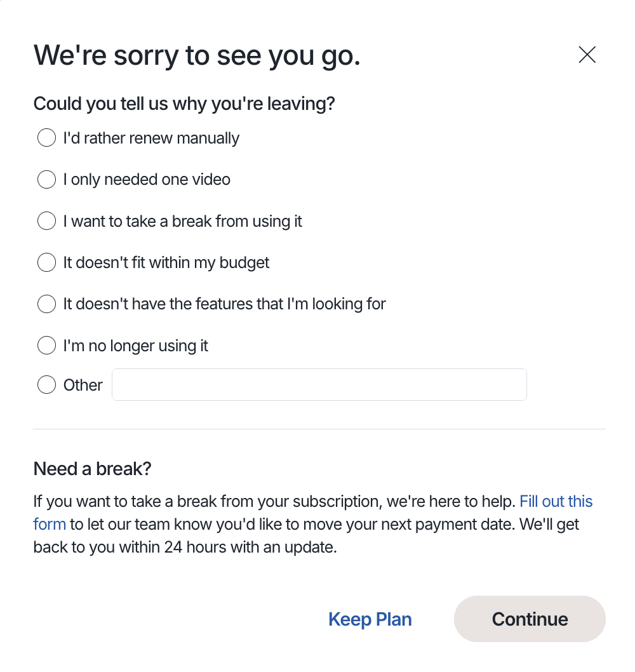Select the 'I'd rather renew manually' radio circle

click(46, 138)
